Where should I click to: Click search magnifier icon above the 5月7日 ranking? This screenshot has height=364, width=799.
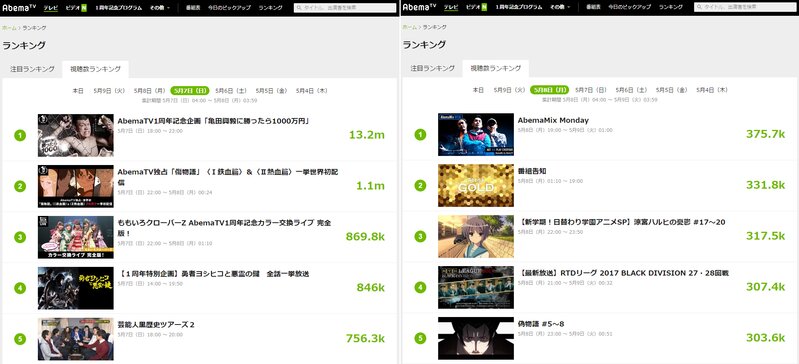(x=299, y=8)
